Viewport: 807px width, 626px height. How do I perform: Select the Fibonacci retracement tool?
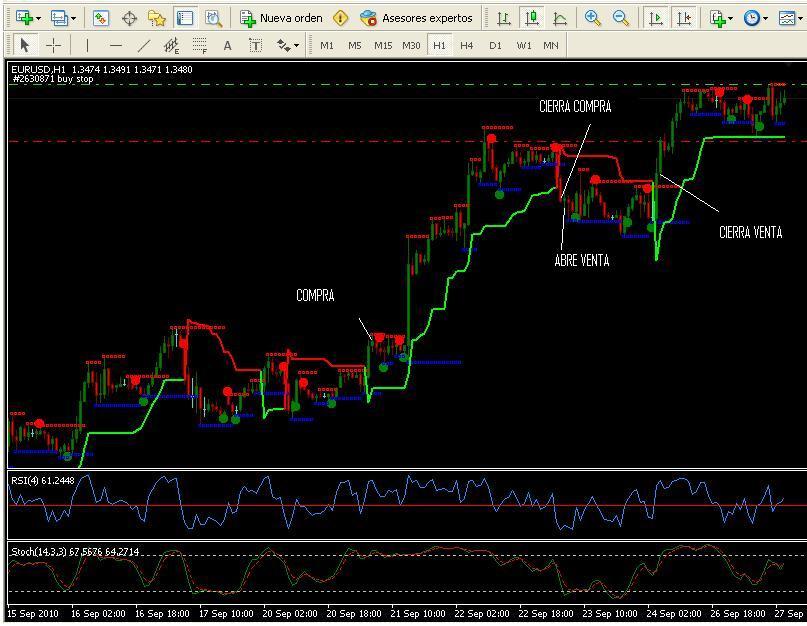coord(200,45)
